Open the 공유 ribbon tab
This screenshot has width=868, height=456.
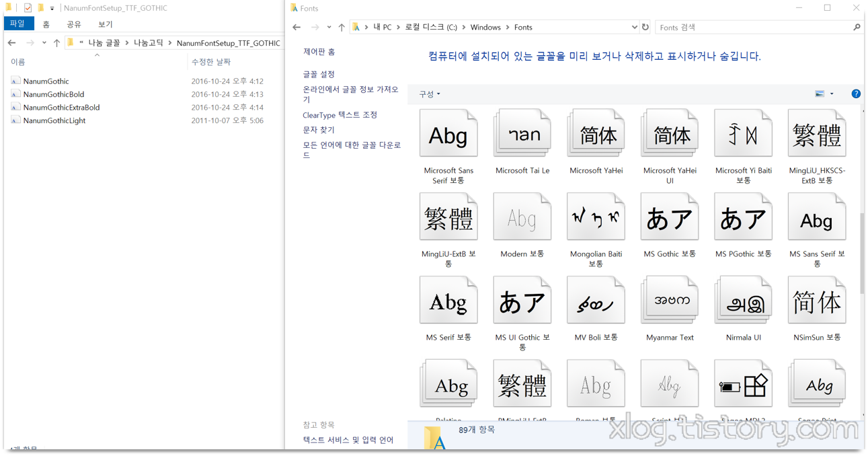tap(74, 24)
